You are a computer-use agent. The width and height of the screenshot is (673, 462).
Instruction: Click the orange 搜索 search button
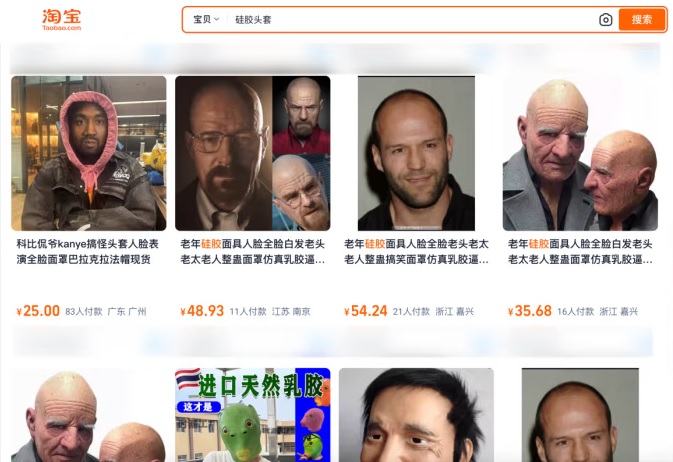click(642, 20)
